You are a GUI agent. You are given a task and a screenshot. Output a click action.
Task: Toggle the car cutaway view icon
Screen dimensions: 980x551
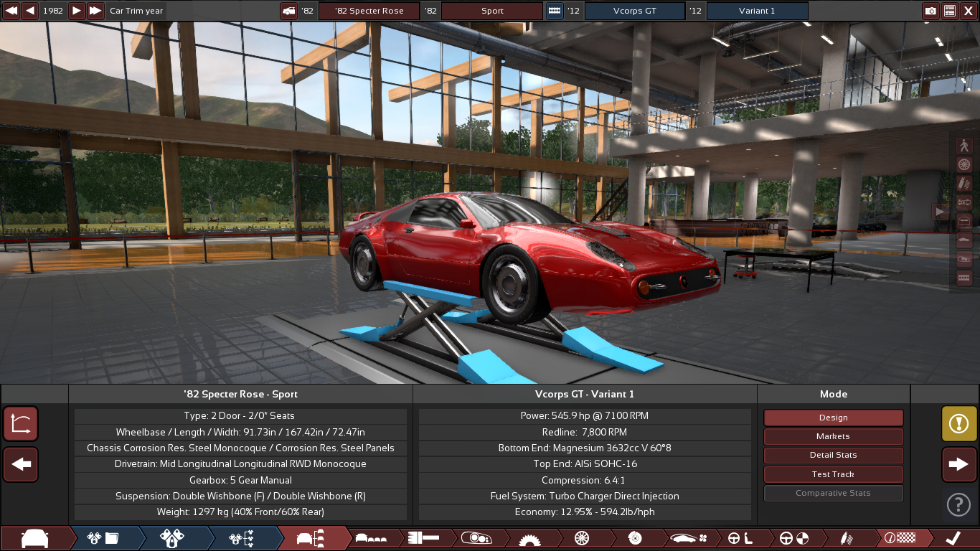(965, 258)
